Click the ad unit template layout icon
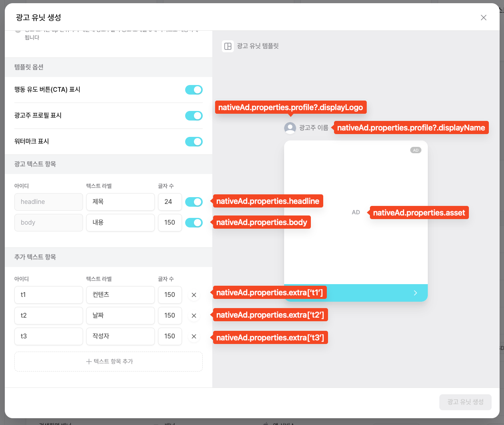This screenshot has width=504, height=425. pos(228,46)
